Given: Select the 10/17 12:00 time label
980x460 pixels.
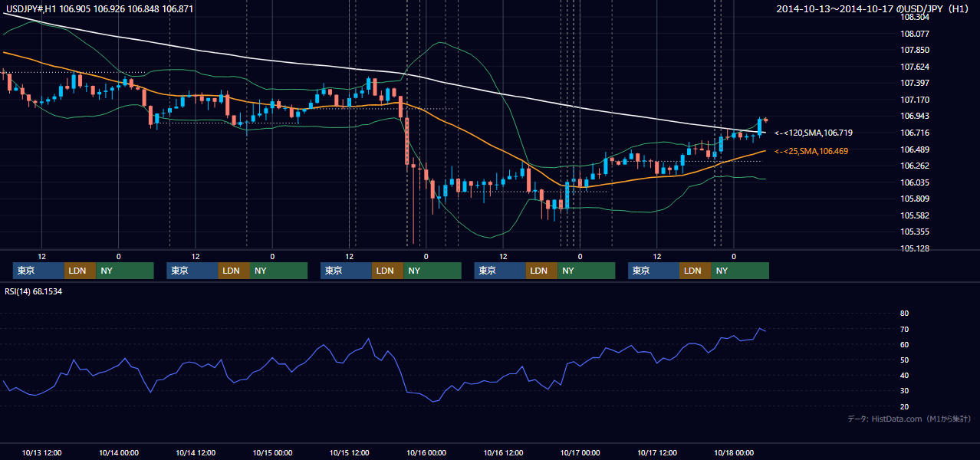Looking at the screenshot, I should [x=657, y=452].
